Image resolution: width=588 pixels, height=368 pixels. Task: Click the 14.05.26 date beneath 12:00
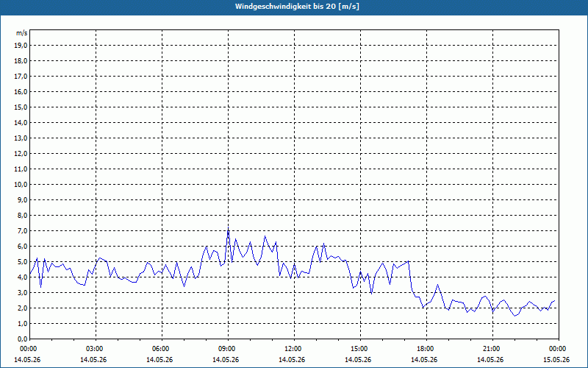pyautogui.click(x=292, y=360)
